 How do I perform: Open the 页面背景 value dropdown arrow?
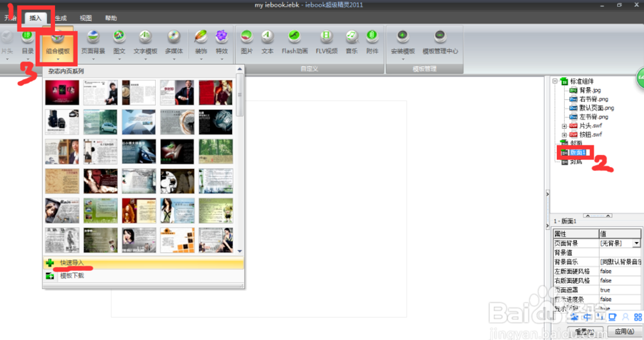click(636, 243)
